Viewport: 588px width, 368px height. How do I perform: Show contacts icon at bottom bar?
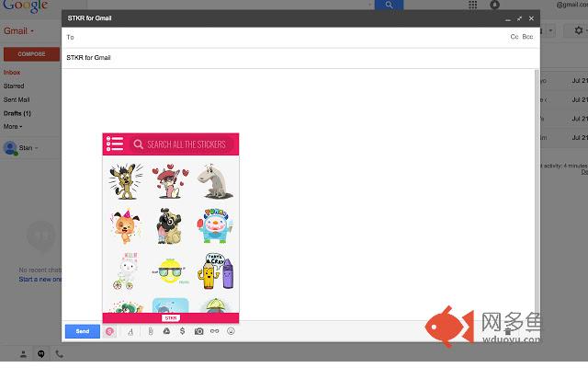point(23,353)
